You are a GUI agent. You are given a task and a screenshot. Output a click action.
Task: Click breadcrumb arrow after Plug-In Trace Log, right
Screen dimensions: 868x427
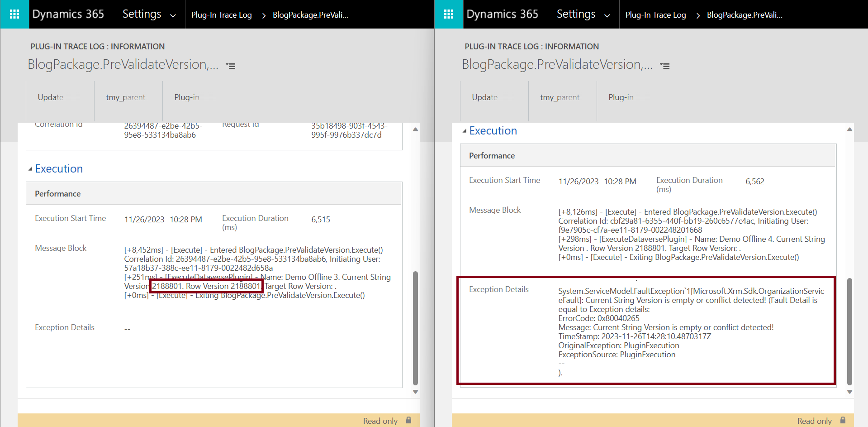coord(698,16)
